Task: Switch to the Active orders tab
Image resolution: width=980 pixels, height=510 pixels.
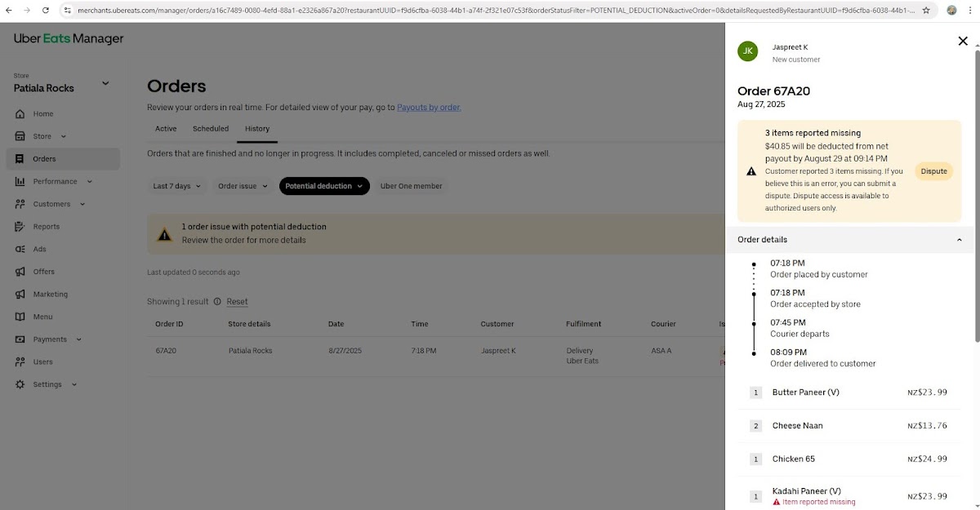Action: click(x=166, y=129)
